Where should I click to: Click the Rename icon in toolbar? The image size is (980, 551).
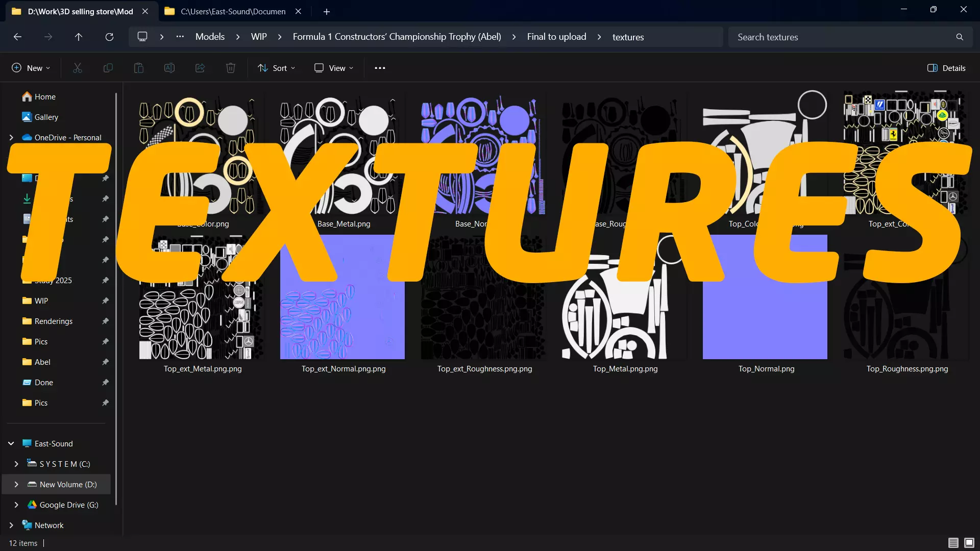pos(169,68)
